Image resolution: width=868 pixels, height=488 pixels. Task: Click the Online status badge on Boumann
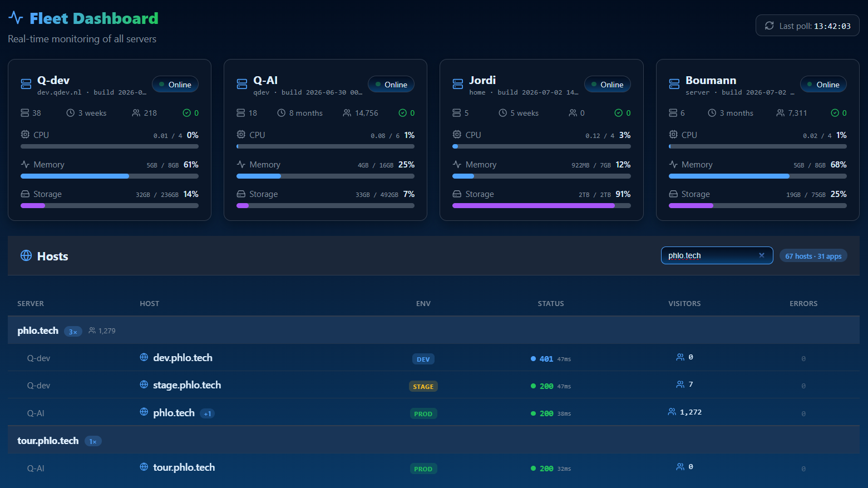(823, 85)
